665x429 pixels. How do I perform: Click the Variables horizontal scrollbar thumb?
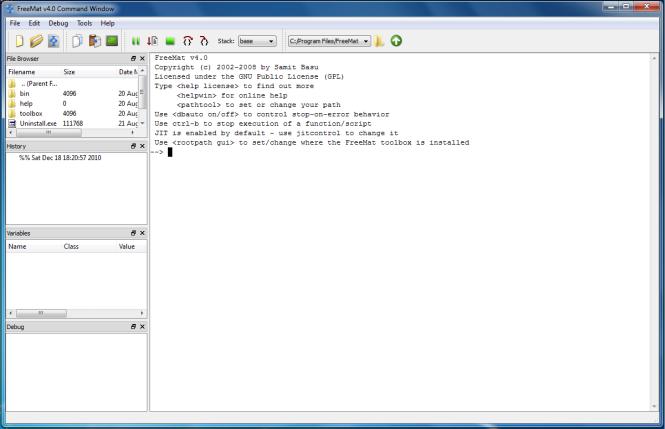[41, 313]
